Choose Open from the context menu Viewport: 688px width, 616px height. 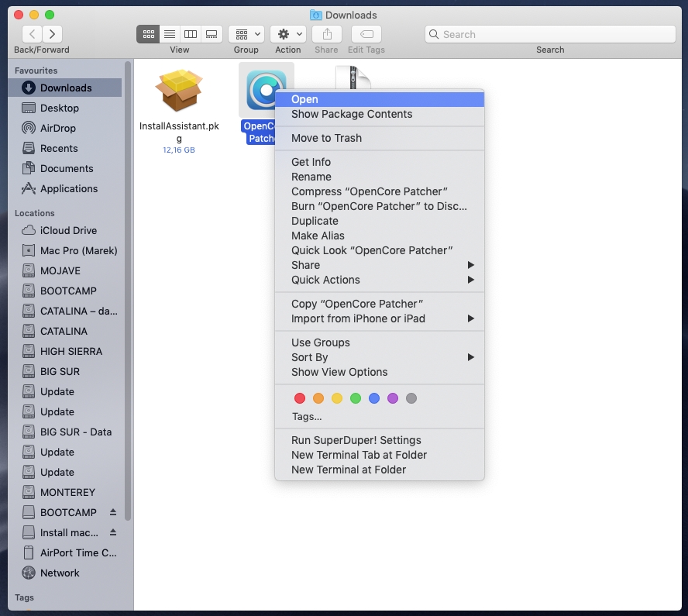(x=380, y=99)
